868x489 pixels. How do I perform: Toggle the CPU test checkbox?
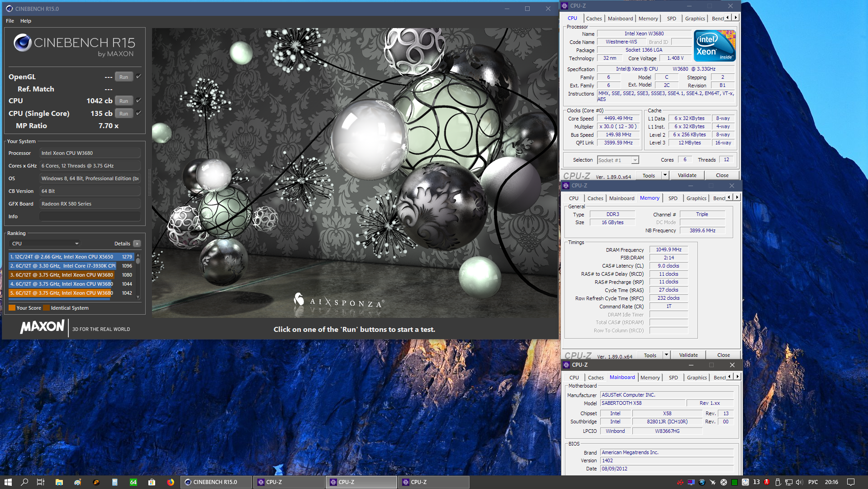tap(138, 101)
